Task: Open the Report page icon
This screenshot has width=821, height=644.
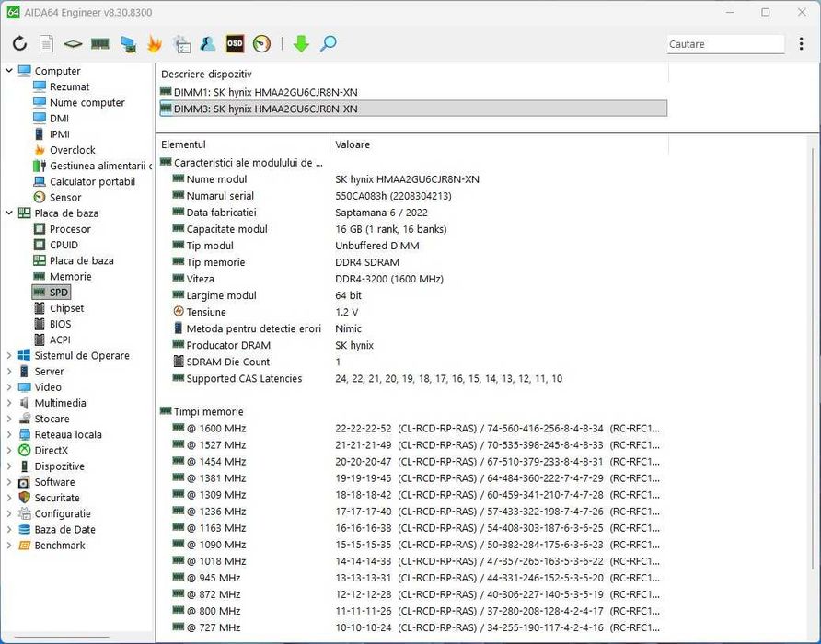Action: [47, 43]
